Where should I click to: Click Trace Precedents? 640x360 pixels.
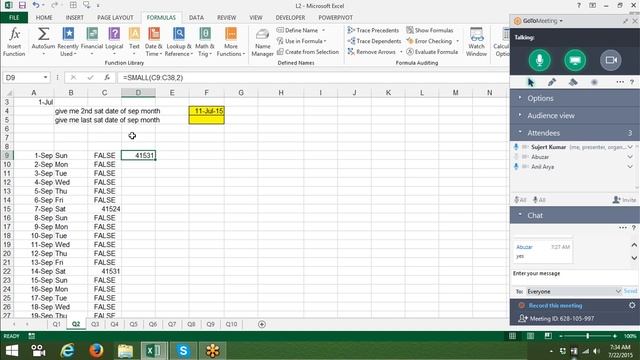pyautogui.click(x=373, y=30)
